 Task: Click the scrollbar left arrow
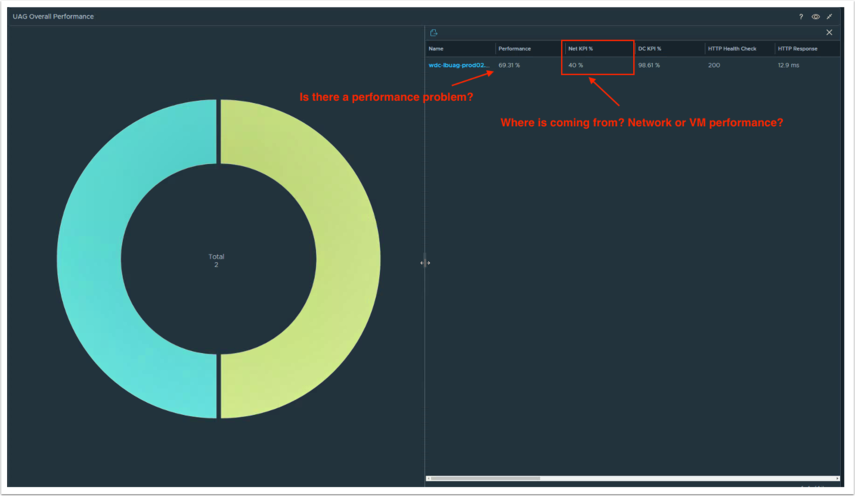point(429,479)
